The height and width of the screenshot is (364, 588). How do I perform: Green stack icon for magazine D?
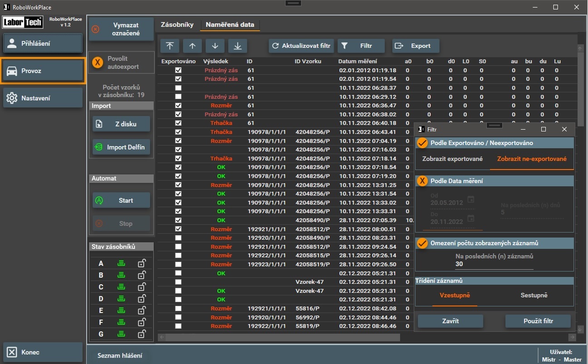click(x=121, y=299)
